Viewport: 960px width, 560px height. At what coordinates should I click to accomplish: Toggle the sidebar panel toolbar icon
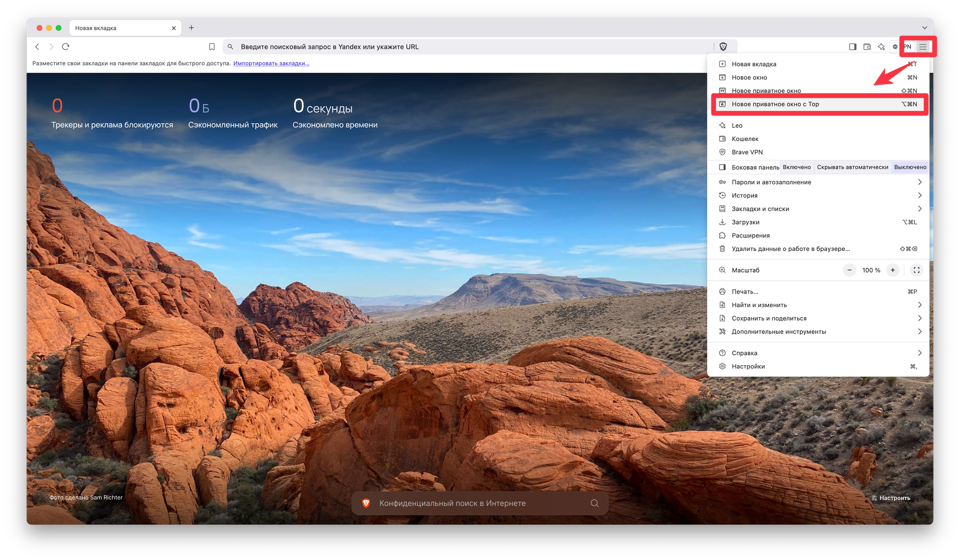852,47
